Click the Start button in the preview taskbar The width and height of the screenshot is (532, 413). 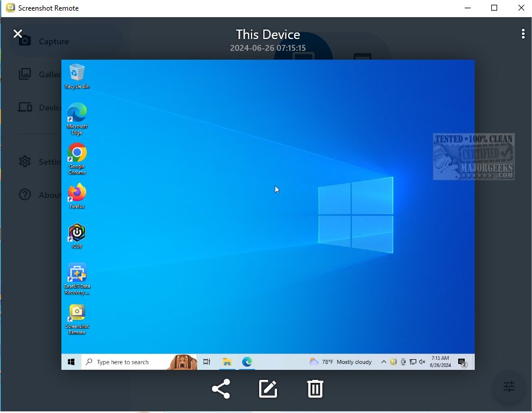pyautogui.click(x=71, y=362)
